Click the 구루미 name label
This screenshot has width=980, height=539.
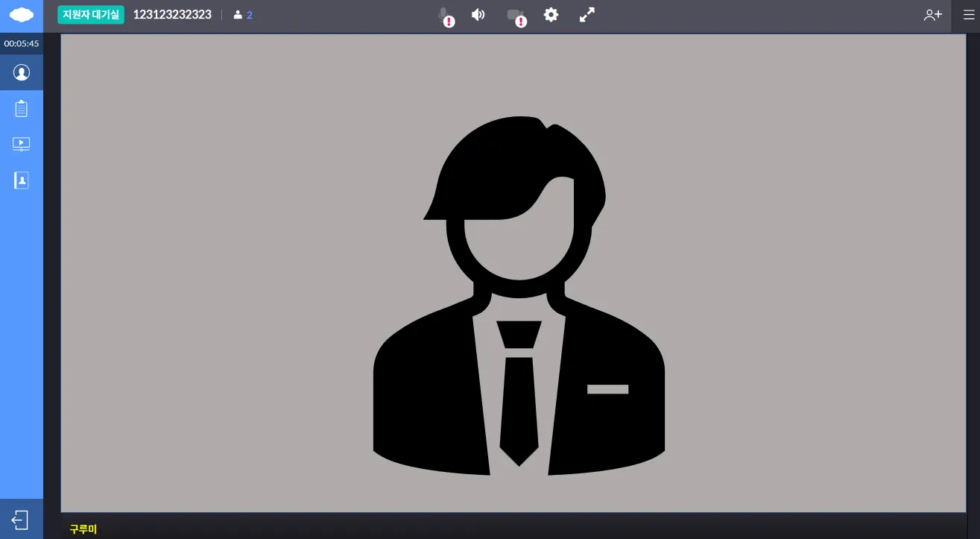(83, 529)
